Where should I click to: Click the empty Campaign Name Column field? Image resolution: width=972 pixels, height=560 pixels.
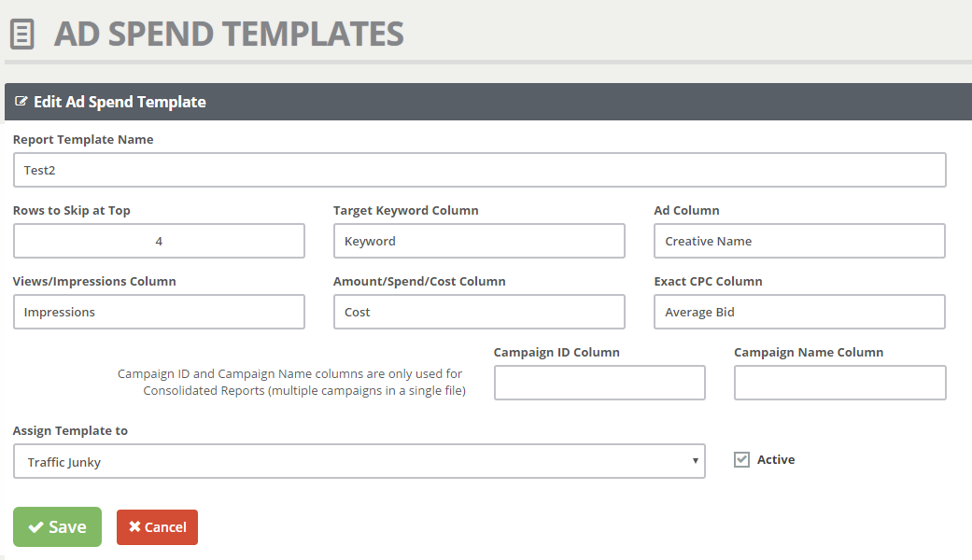(840, 383)
